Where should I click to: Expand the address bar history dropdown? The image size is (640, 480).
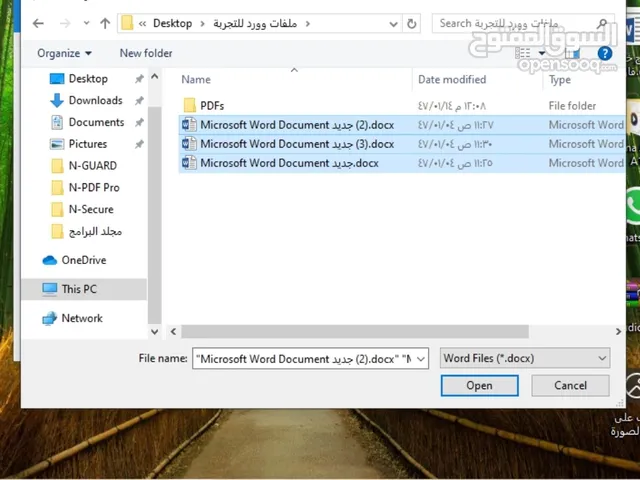pyautogui.click(x=393, y=24)
